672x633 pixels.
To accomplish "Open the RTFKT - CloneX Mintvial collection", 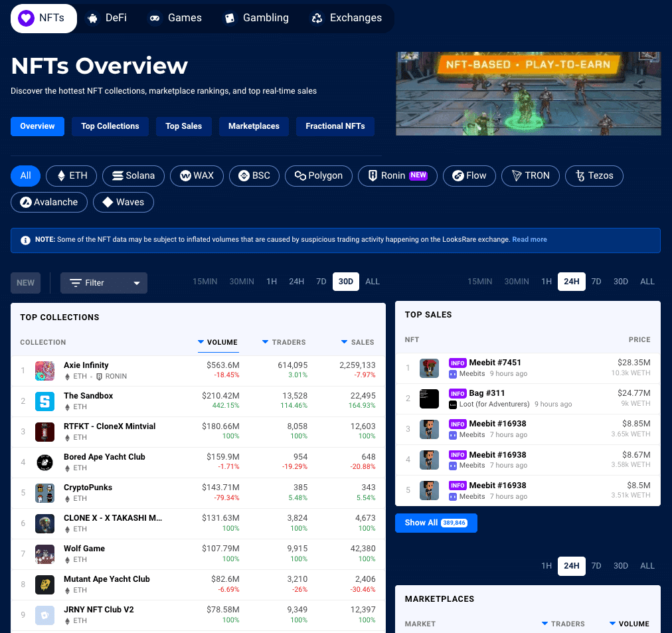I will point(110,426).
